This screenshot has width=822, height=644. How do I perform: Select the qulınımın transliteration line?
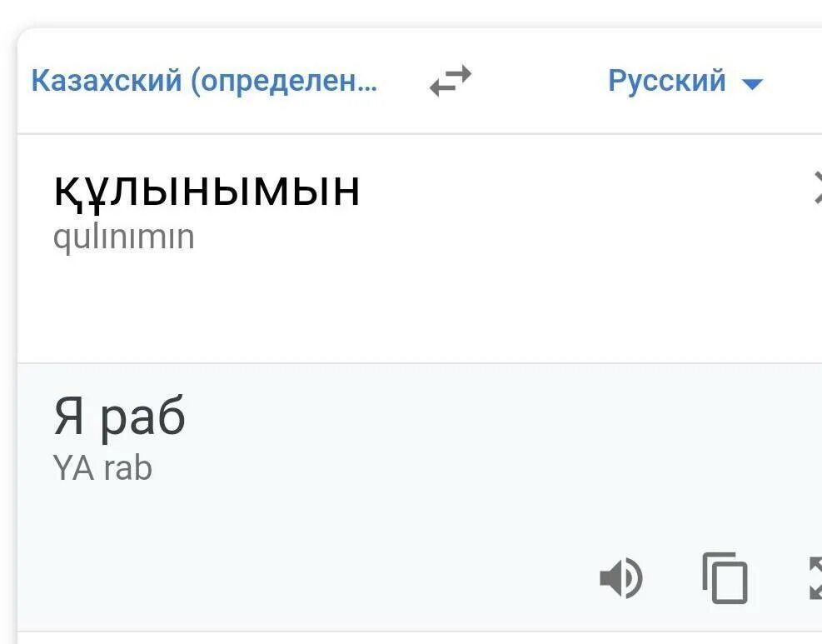tap(123, 237)
